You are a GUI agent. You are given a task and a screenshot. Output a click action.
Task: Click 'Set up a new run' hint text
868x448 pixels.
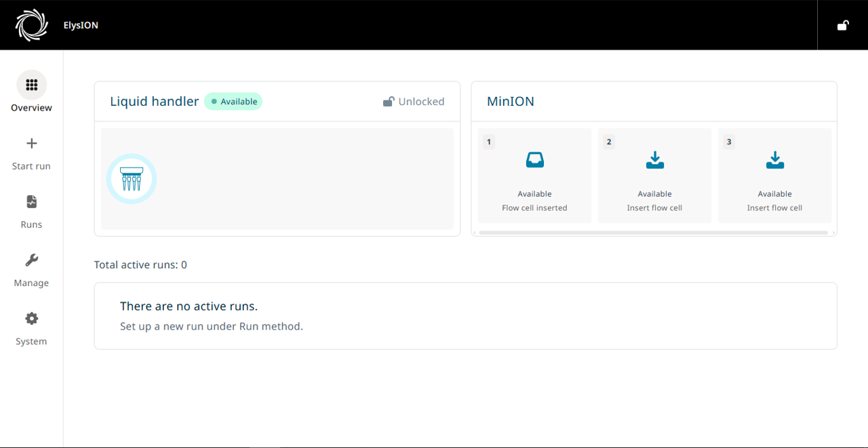tap(212, 326)
